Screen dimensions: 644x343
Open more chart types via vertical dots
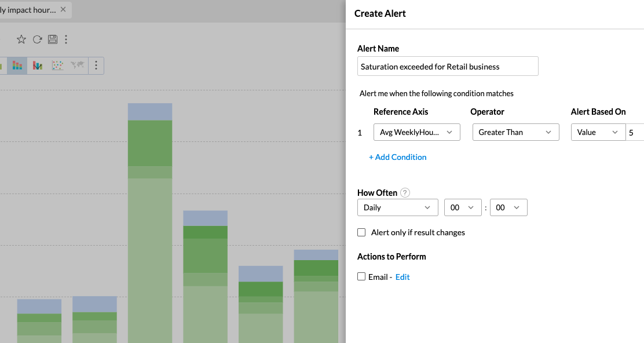[x=96, y=65]
